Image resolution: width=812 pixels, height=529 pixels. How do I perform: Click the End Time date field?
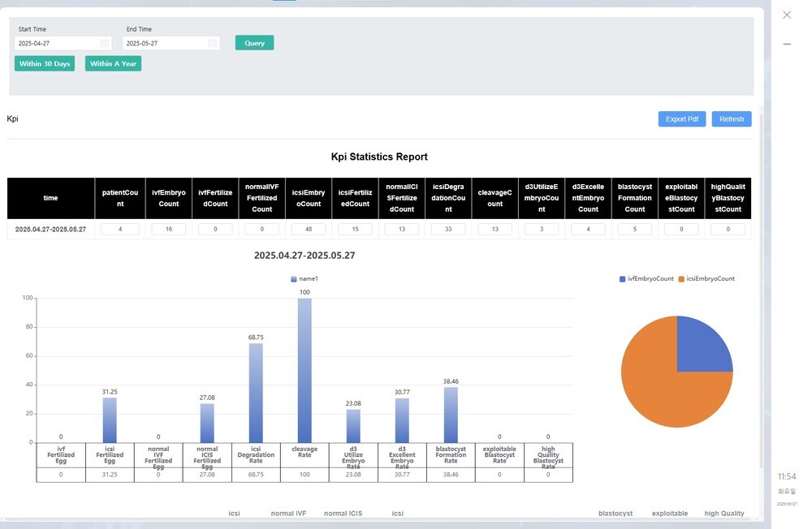click(x=164, y=43)
